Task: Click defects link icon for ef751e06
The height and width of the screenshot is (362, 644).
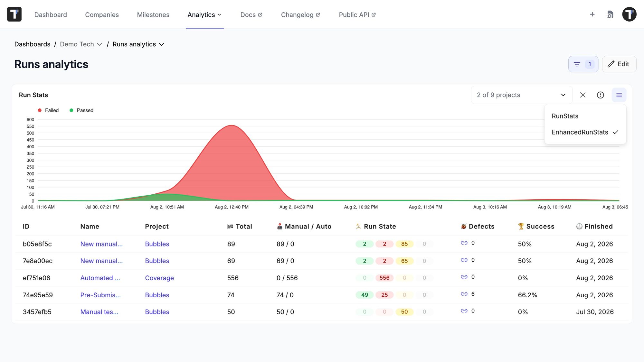Action: pyautogui.click(x=464, y=277)
